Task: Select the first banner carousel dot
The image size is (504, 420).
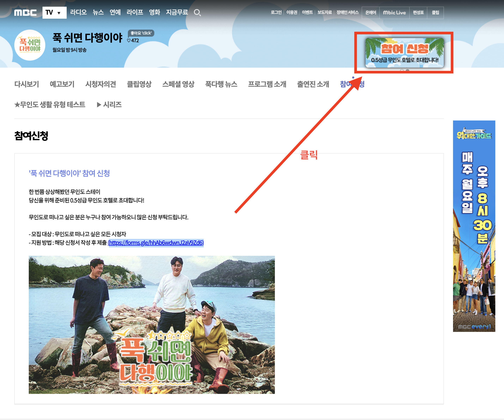Action: pyautogui.click(x=402, y=70)
